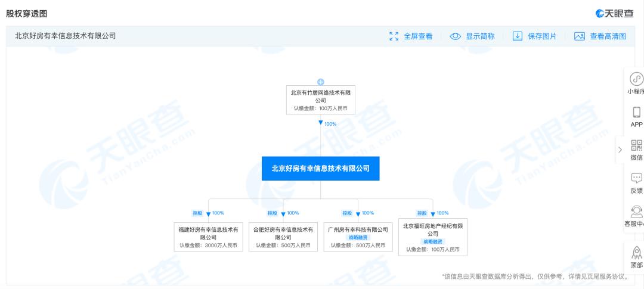Image resolution: width=644 pixels, height=289 pixels.
Task: Open the 小程序 mini-program sidebar icon
Action: coord(637,78)
